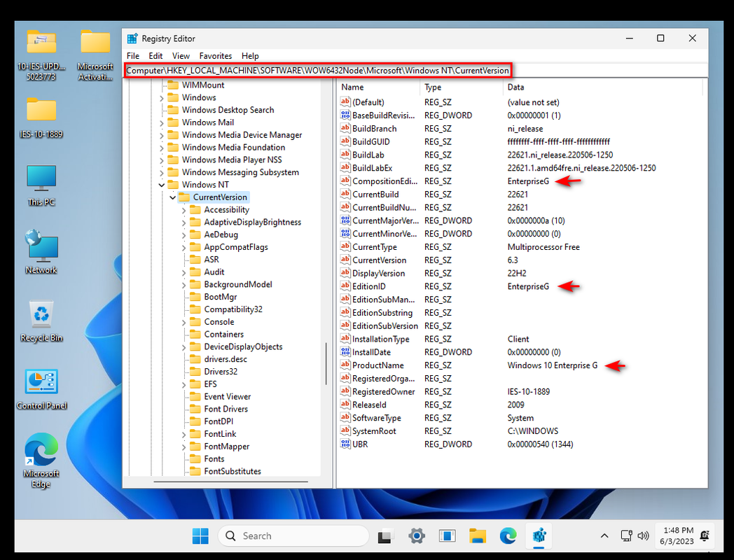The image size is (734, 560).
Task: Select the Drivers32 key in tree
Action: 221,372
